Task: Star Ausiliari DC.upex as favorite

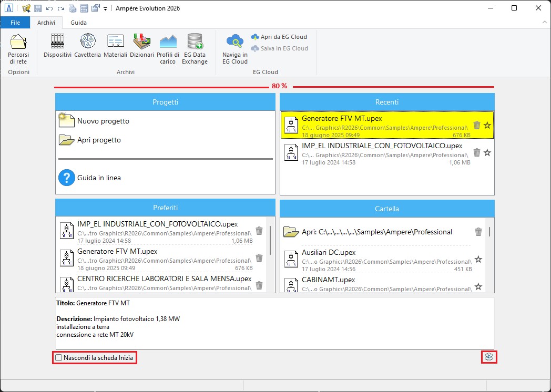Action: tap(478, 259)
